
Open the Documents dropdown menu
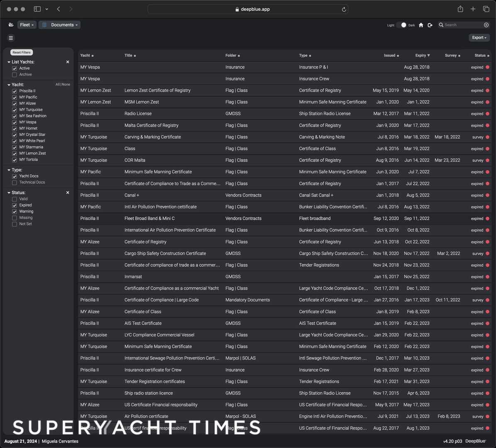pos(59,24)
